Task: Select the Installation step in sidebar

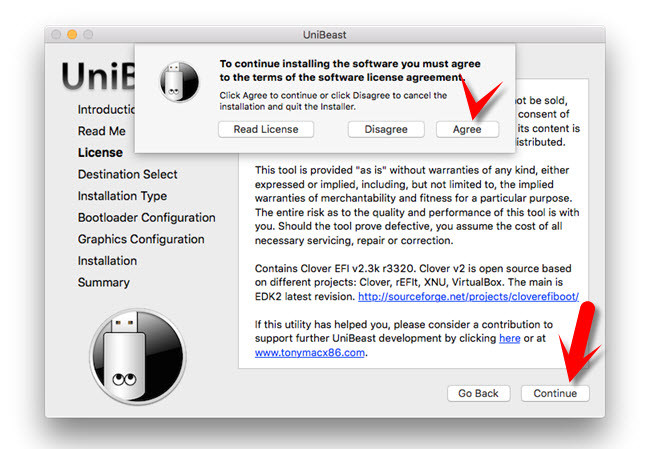Action: tap(107, 260)
